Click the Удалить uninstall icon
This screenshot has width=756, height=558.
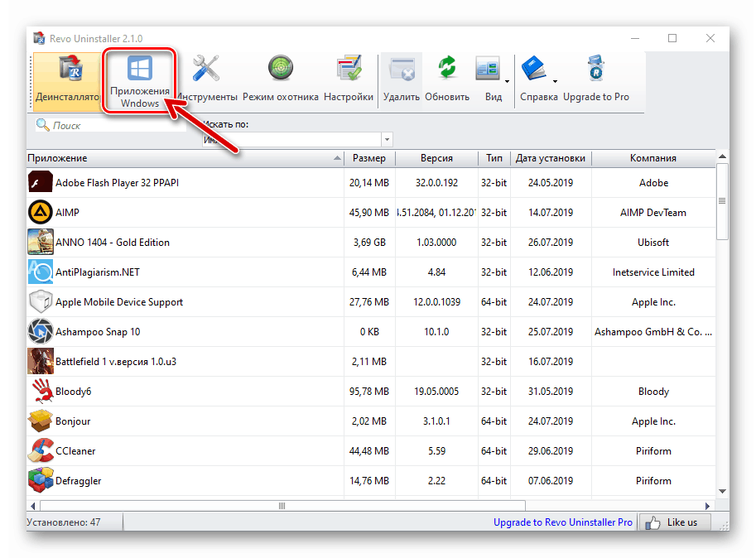(x=402, y=69)
